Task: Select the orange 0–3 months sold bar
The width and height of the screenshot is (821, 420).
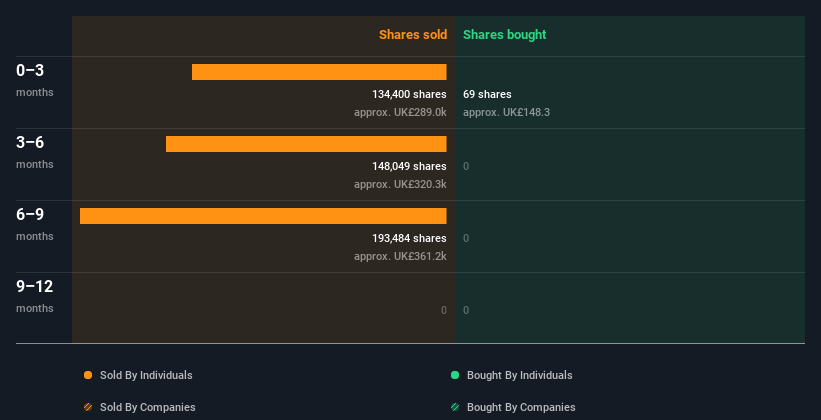Action: (x=319, y=72)
